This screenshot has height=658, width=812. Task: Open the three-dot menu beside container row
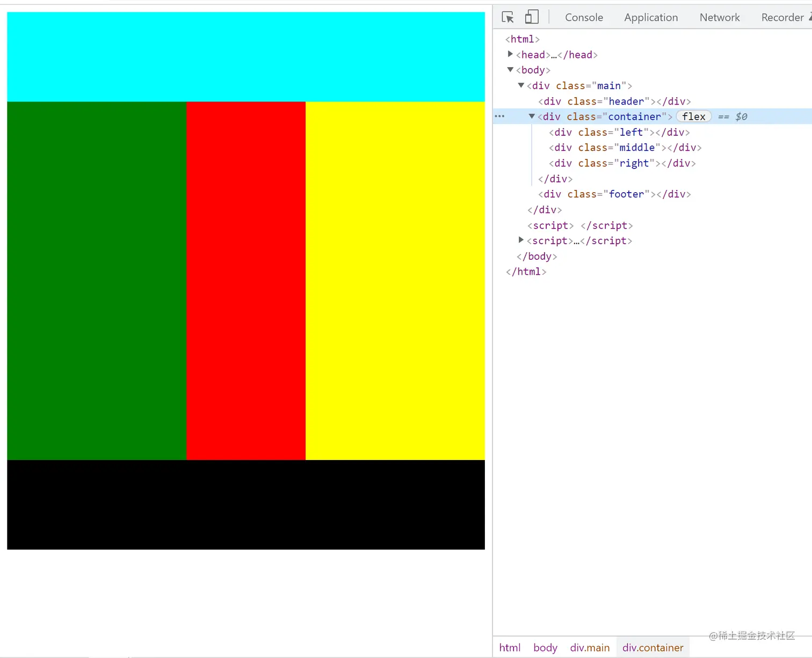click(499, 116)
